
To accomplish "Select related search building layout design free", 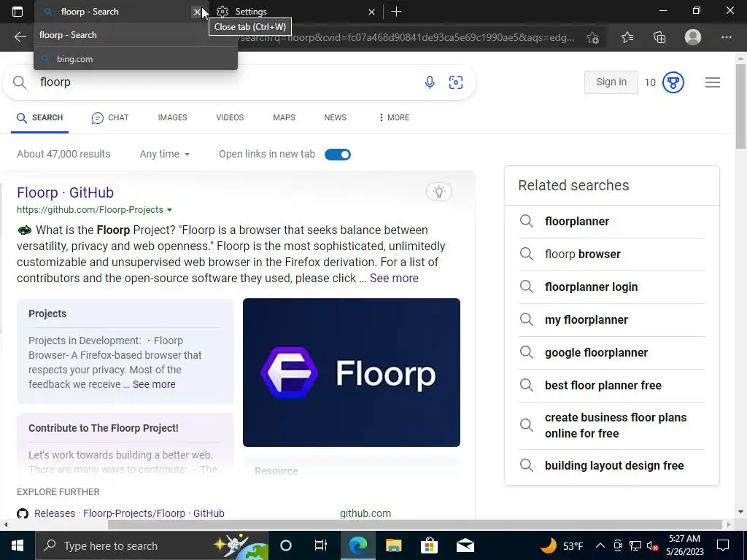I will 614,466.
